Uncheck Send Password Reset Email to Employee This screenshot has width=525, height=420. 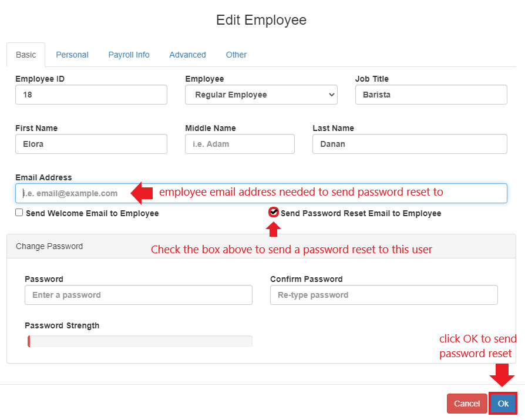coord(274,213)
